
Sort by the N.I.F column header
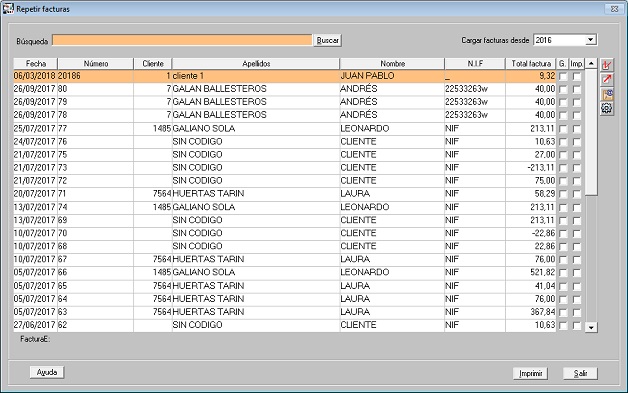point(475,64)
